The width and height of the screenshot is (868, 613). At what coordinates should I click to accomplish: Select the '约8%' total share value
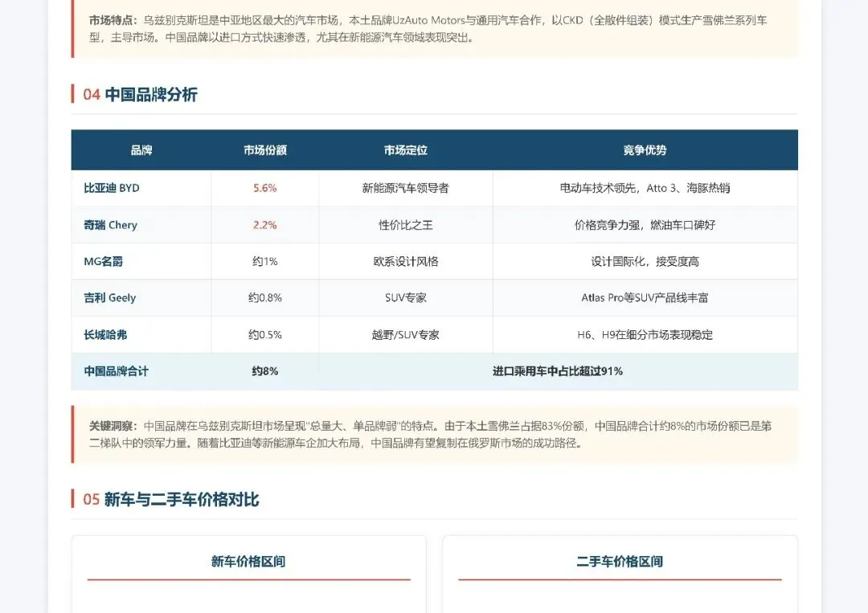[x=265, y=371]
